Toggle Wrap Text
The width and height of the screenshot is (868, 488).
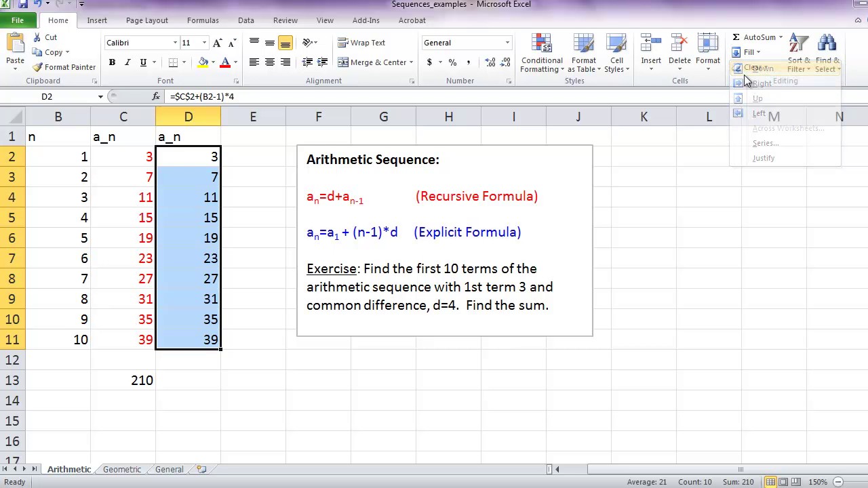(x=361, y=43)
